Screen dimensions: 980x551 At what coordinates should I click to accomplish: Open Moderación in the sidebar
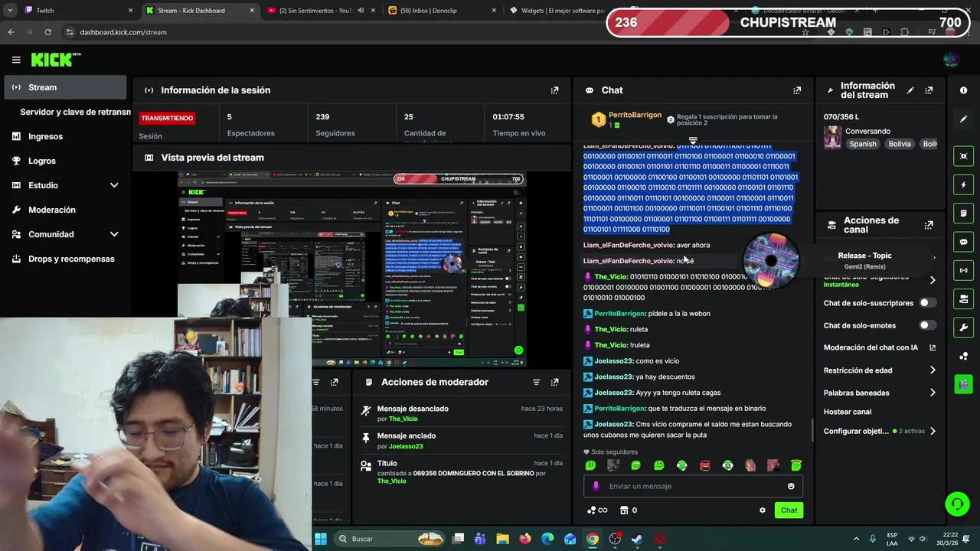(65, 210)
